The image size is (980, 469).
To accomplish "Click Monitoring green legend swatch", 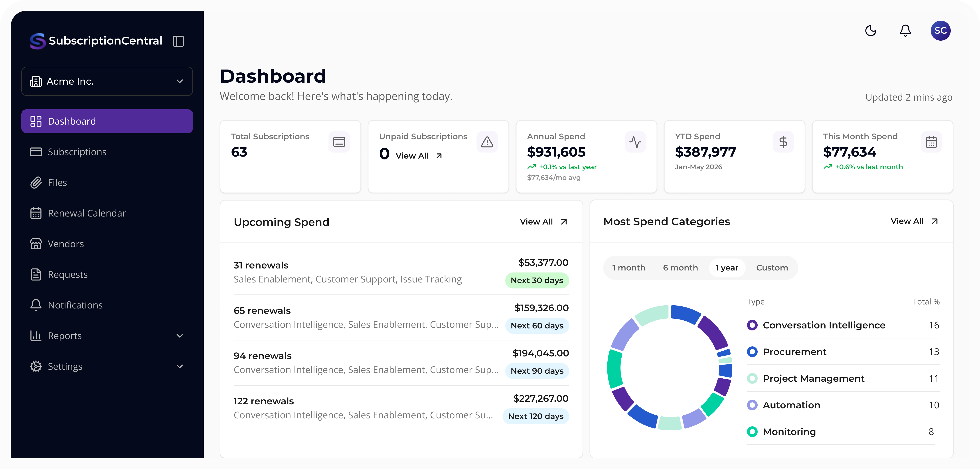I will (x=752, y=432).
